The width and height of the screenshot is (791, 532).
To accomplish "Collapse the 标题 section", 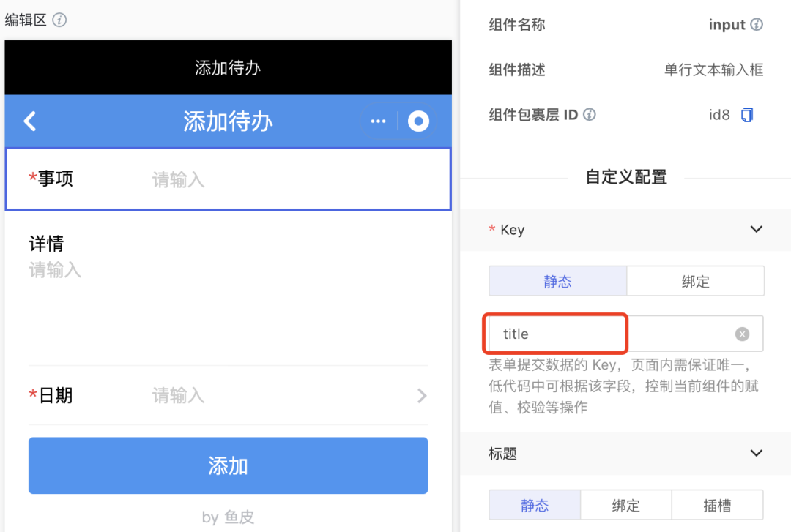I will coord(757,454).
